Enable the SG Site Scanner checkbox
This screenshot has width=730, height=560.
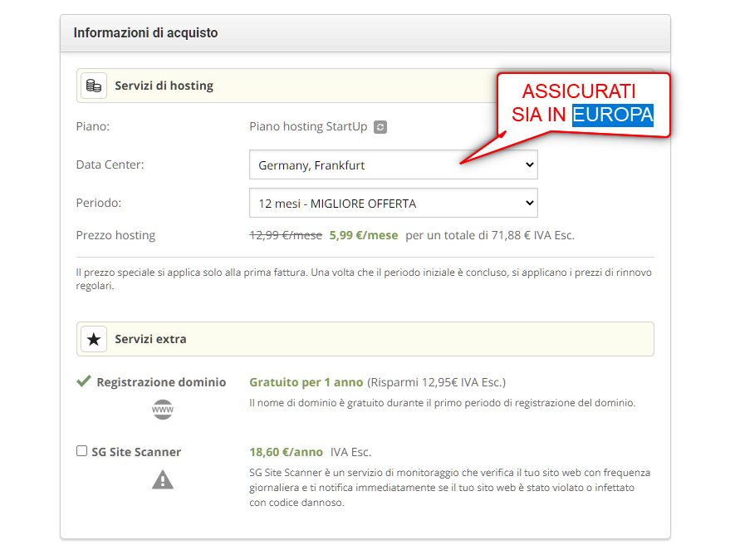pos(81,451)
